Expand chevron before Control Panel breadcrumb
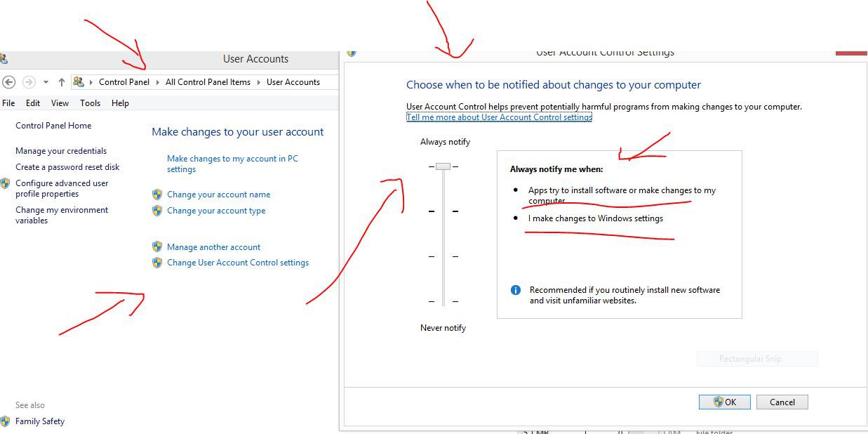 [91, 82]
